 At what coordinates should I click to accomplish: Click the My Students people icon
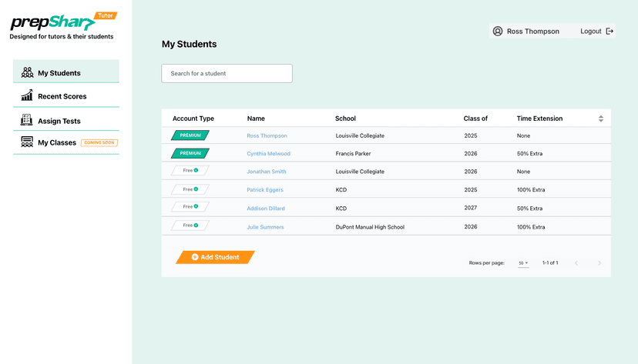pos(27,73)
